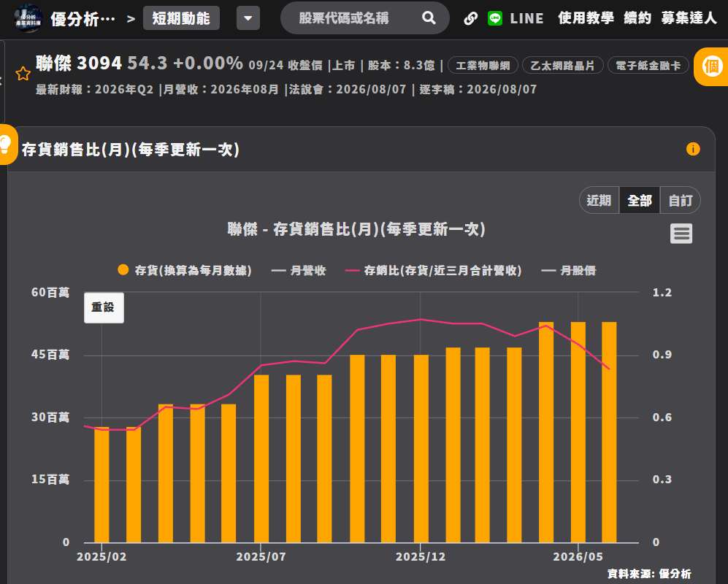Viewport: 728px width, 584px height.
Task: Expand the dropdown arrow beside 短期動能
Action: 248,18
